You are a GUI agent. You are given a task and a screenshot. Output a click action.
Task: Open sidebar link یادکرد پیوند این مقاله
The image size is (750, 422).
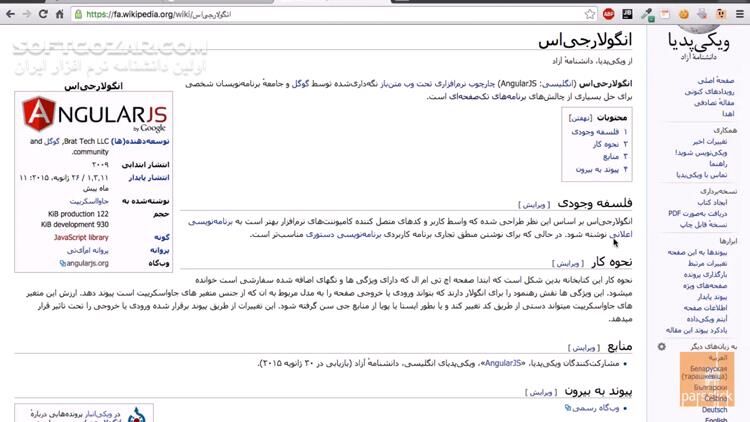[696, 330]
